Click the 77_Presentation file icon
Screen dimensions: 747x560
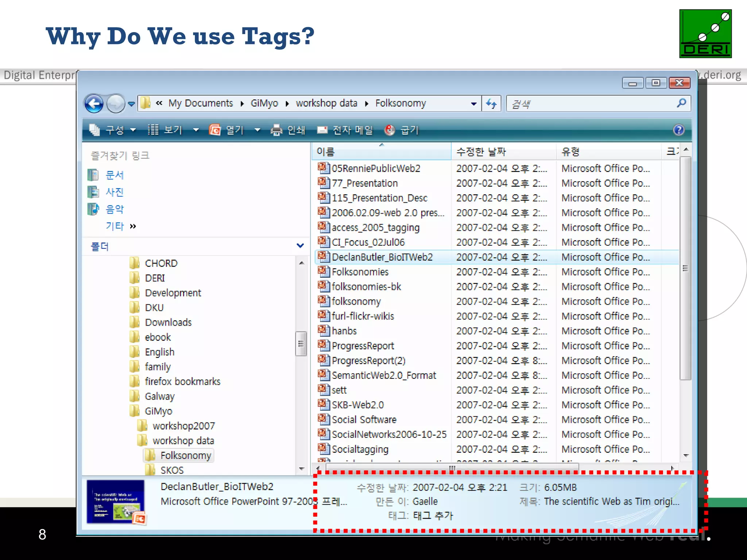(x=323, y=183)
